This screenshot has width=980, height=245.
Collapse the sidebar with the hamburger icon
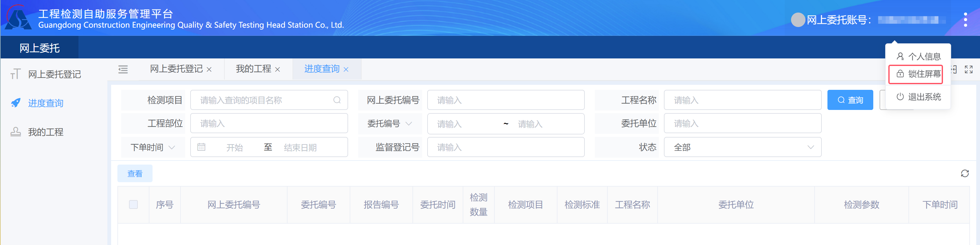pyautogui.click(x=123, y=69)
